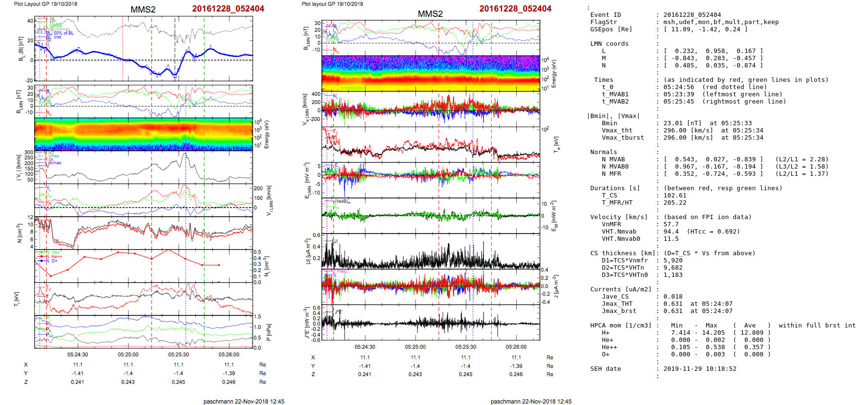Click the VnMFR velocity value 57.7
This screenshot has width=868, height=405.
(671, 224)
